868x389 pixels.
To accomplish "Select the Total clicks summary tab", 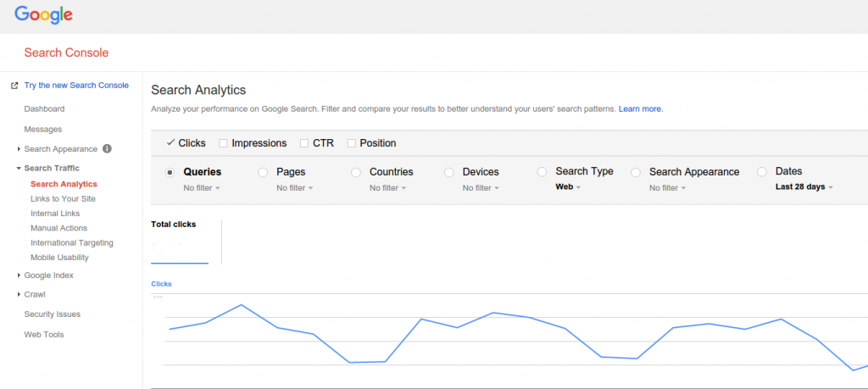I will [180, 242].
